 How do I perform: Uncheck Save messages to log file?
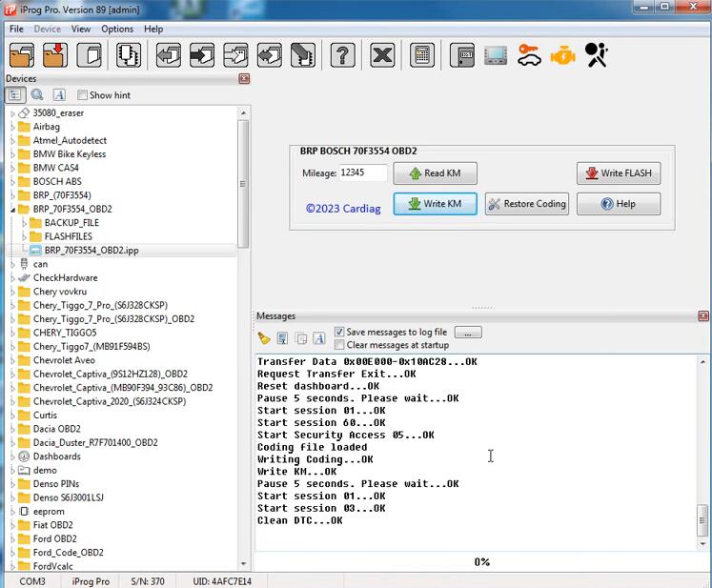tap(338, 332)
